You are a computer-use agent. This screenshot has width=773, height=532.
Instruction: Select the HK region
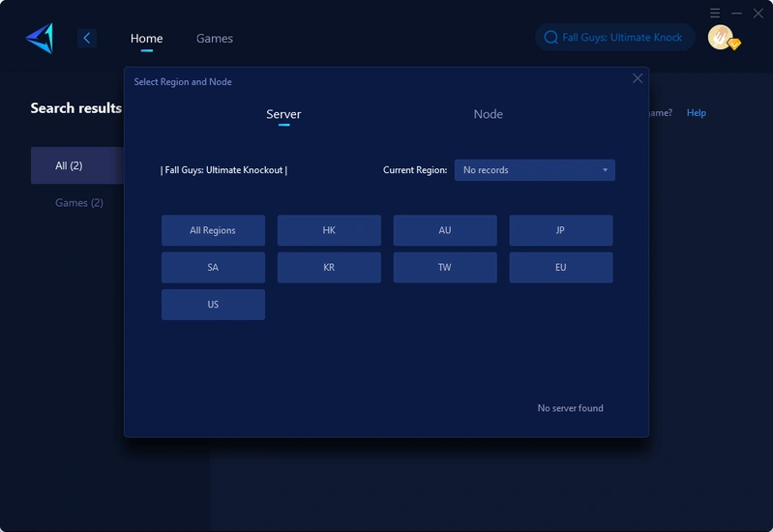[x=329, y=230]
